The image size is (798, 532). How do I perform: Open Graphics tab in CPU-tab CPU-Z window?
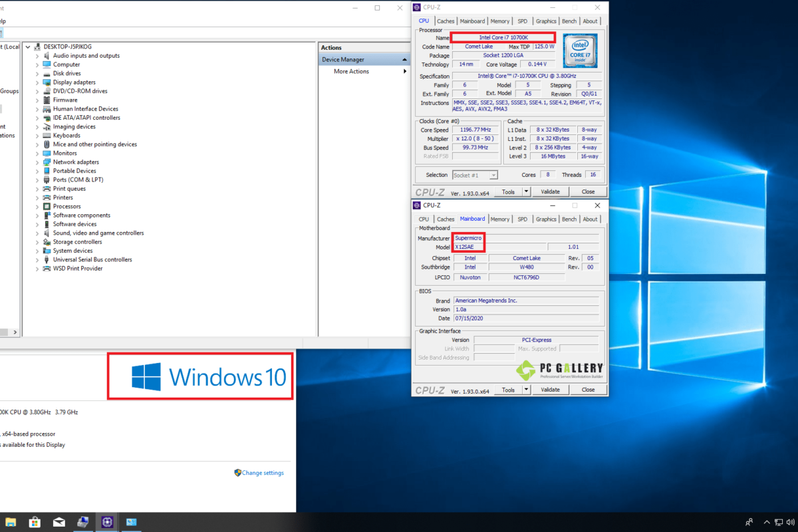546,21
